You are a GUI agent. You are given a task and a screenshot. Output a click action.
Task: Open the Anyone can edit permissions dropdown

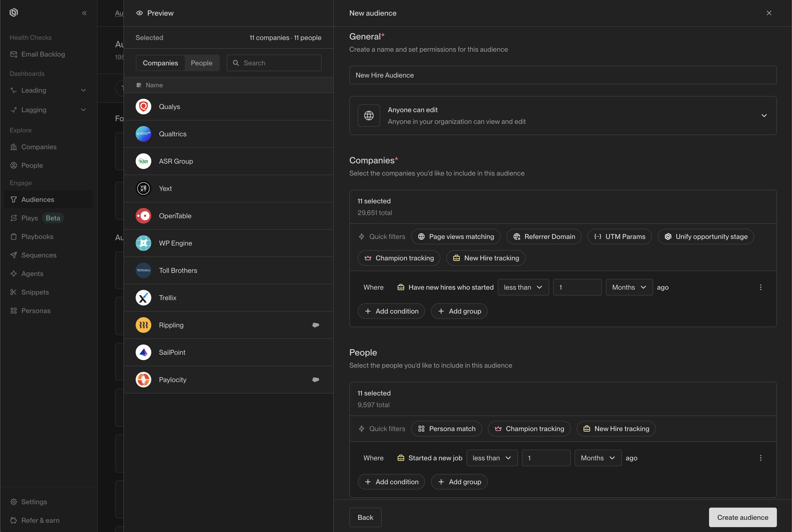[563, 116]
